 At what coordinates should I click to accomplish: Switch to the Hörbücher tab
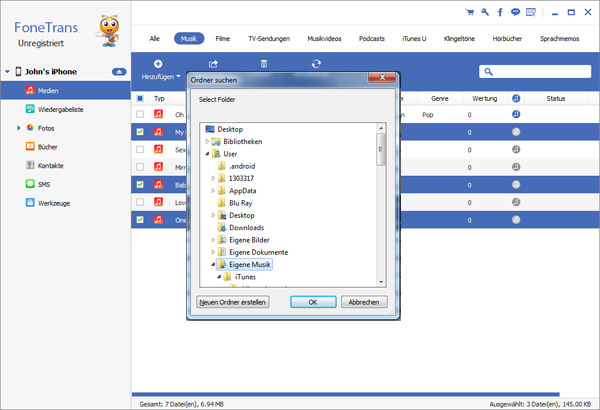point(507,39)
